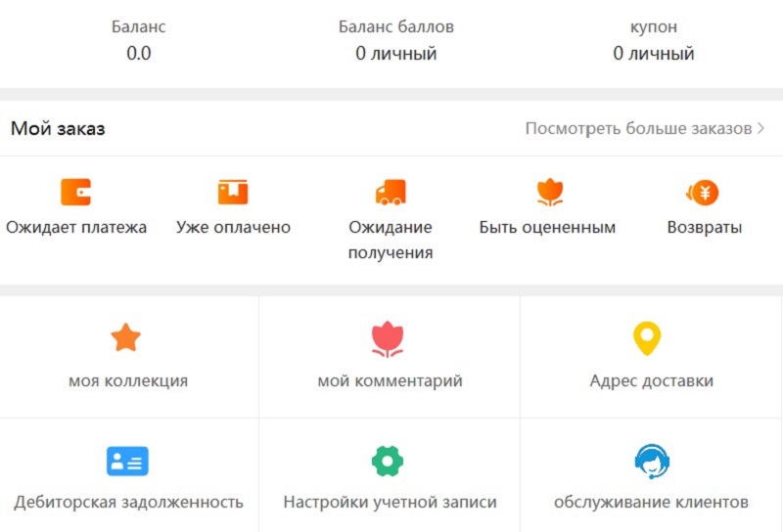The height and width of the screenshot is (532, 783).
Task: Click the orange wallet icon for pending payment
Action: [x=75, y=191]
